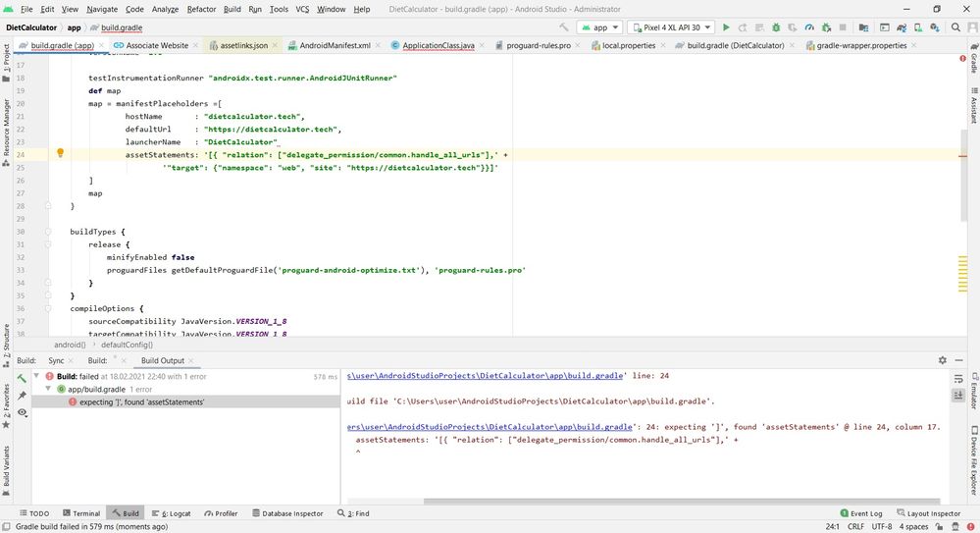Toggle the Resource Manager side panel
This screenshot has width=980, height=533.
pos(6,132)
